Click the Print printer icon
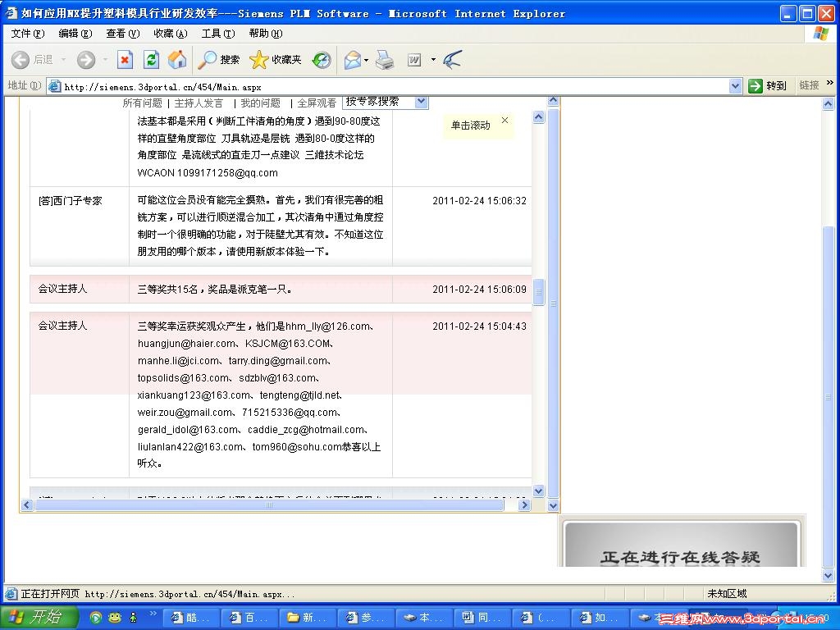The image size is (840, 630). [x=385, y=60]
